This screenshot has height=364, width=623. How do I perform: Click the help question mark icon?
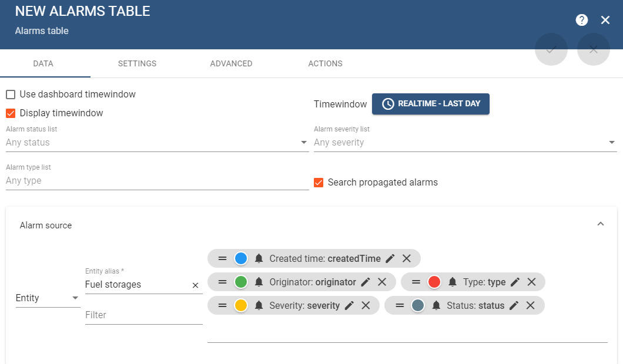(582, 20)
